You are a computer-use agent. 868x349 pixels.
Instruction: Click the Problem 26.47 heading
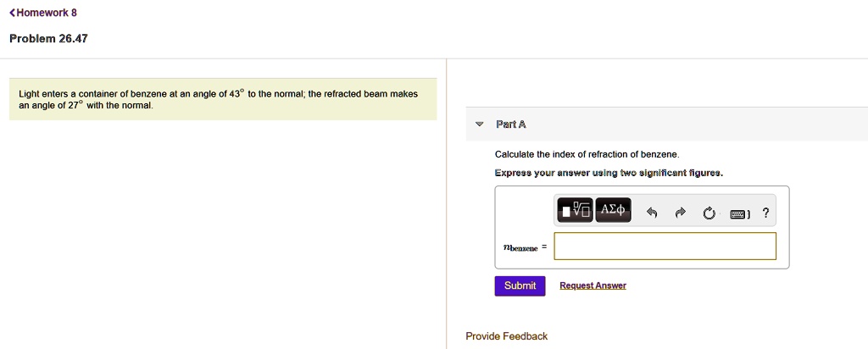pos(48,39)
